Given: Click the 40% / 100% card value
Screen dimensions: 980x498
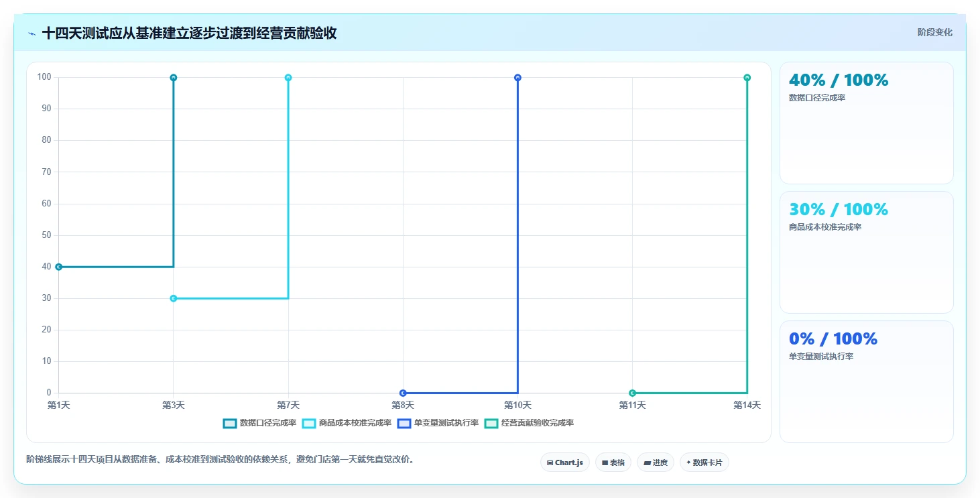Looking at the screenshot, I should (x=839, y=80).
